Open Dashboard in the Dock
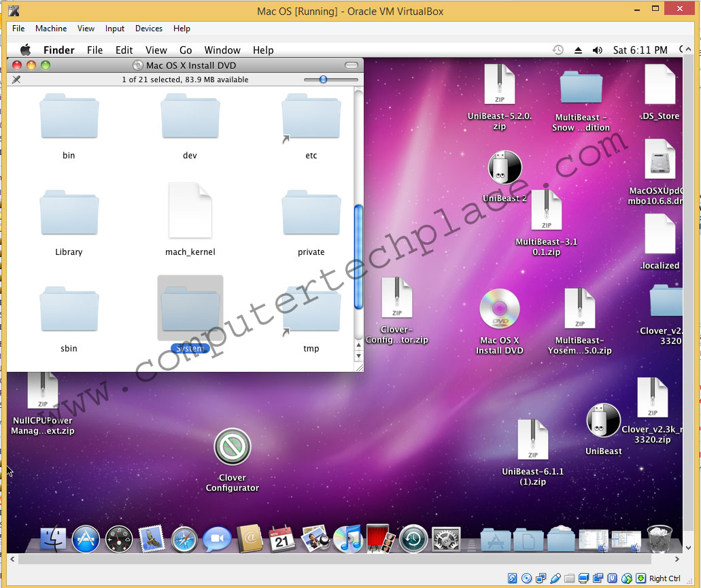The image size is (701, 588). [x=119, y=539]
